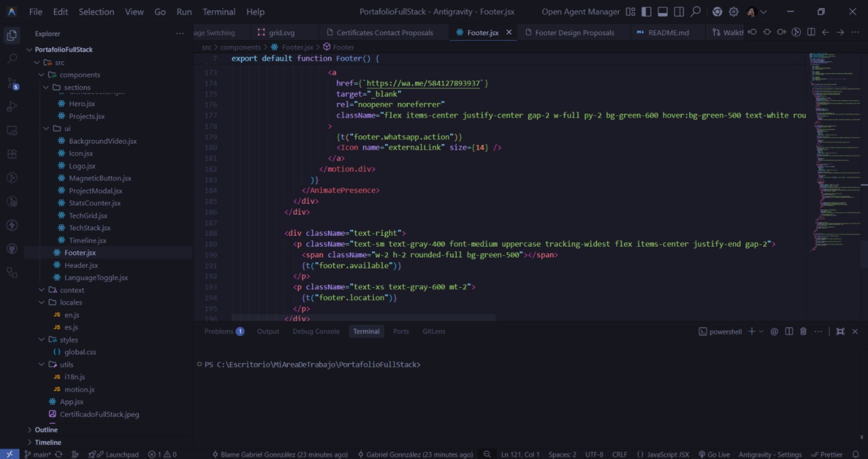Viewport: 868px width, 459px height.
Task: Toggle the primary side bar visibility
Action: tap(647, 12)
